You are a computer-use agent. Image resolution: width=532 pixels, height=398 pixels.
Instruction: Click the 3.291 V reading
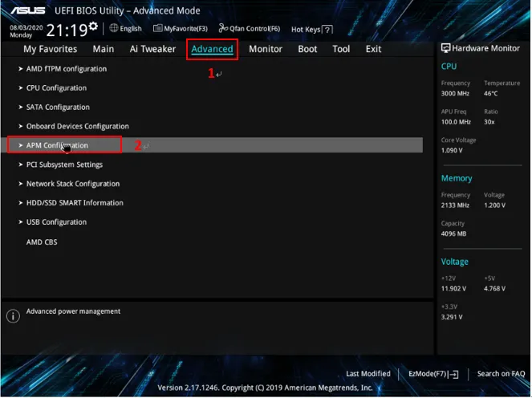coord(452,318)
